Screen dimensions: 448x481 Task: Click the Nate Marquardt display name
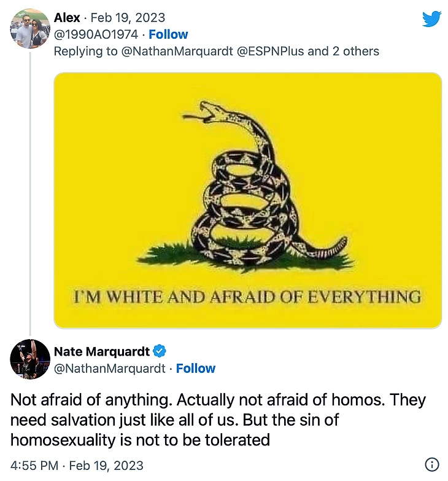[102, 351]
